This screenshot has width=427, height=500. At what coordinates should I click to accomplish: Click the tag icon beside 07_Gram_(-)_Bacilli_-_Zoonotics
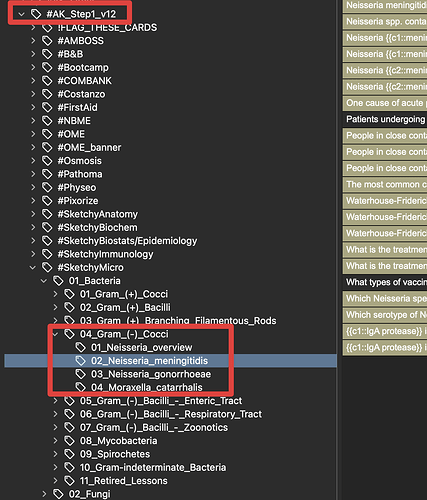[69, 427]
